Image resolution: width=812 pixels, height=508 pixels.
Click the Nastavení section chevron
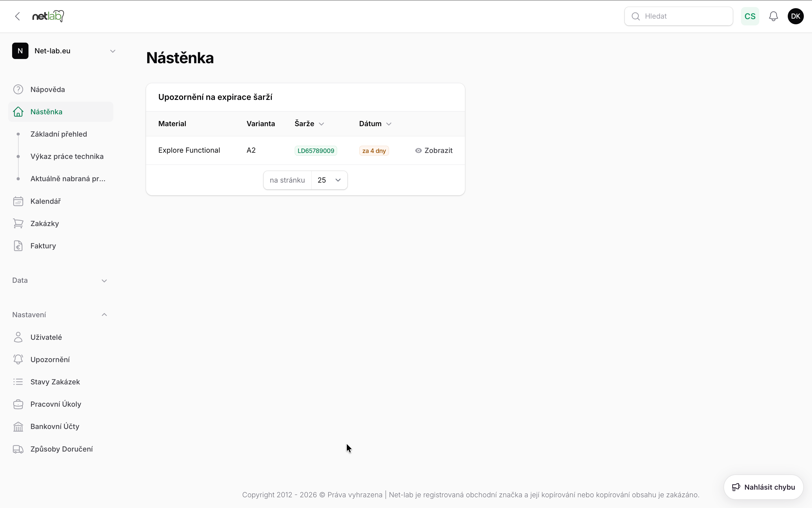click(x=104, y=315)
